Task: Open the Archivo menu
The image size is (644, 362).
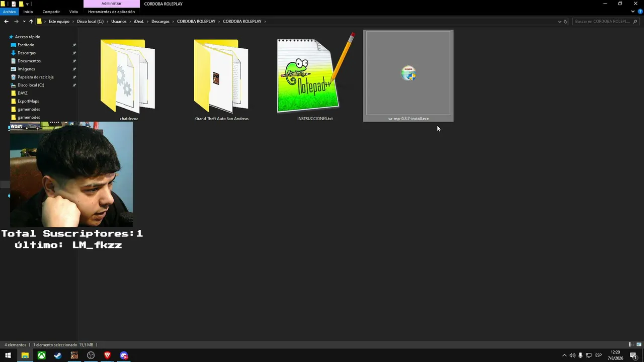Action: coord(10,12)
